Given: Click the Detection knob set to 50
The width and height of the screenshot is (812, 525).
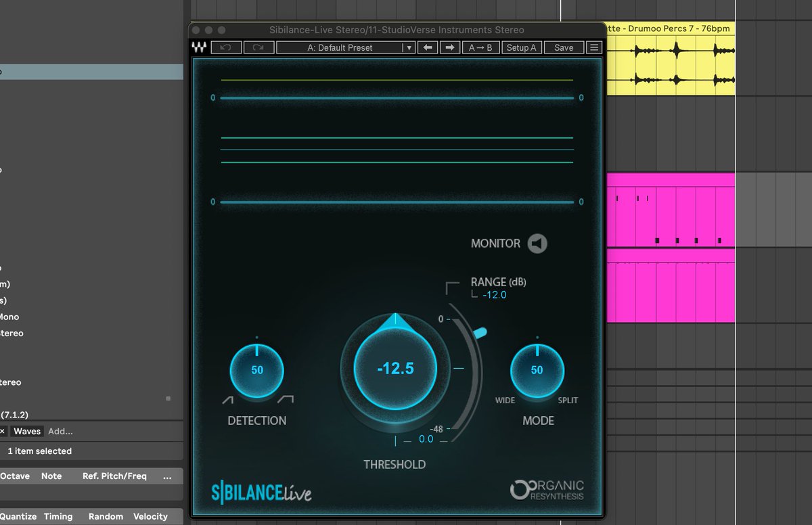Looking at the screenshot, I should click(x=257, y=370).
